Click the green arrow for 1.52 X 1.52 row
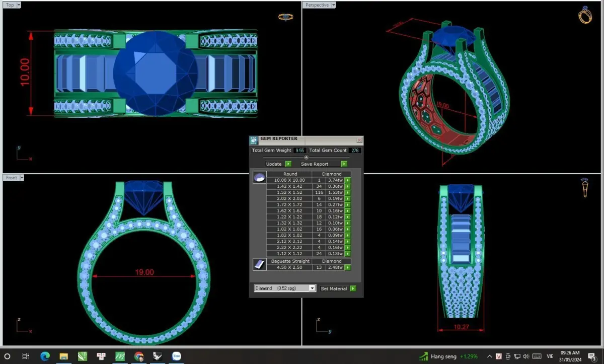The height and width of the screenshot is (364, 604). pyautogui.click(x=348, y=192)
